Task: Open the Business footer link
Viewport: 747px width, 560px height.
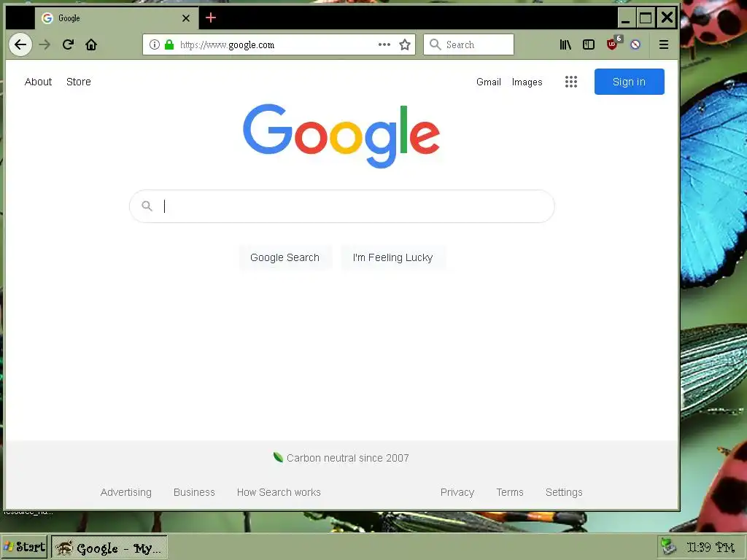Action: click(x=194, y=492)
